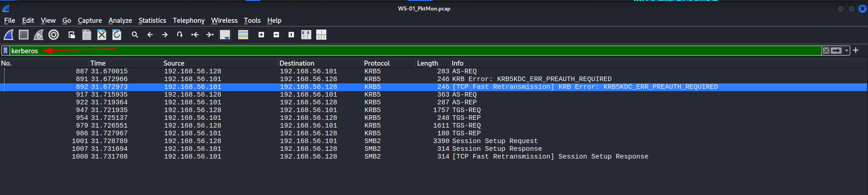Sort packets by Protocol column header
Image resolution: width=868 pixels, height=195 pixels.
pyautogui.click(x=377, y=63)
